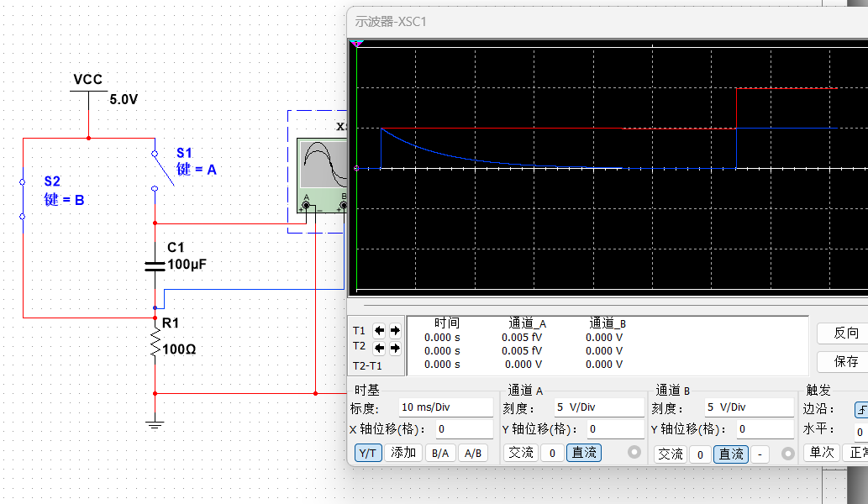
Task: Click T1 Channel A value 0.005 fV
Action: click(522, 338)
